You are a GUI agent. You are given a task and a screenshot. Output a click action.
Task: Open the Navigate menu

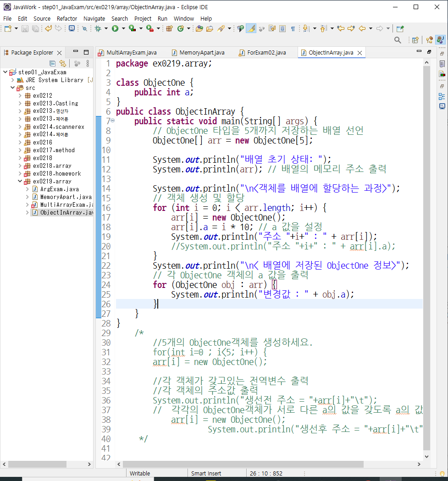pyautogui.click(x=94, y=18)
